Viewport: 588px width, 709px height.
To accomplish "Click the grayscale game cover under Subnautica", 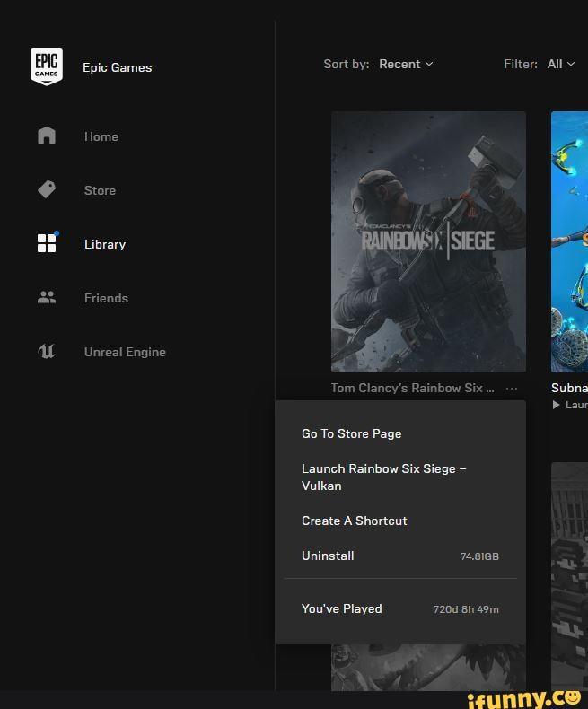I will (x=569, y=576).
